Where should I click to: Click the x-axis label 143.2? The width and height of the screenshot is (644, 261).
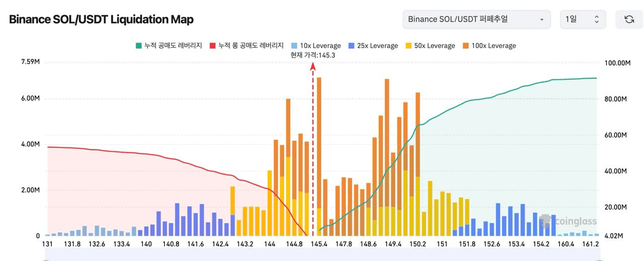tap(245, 244)
